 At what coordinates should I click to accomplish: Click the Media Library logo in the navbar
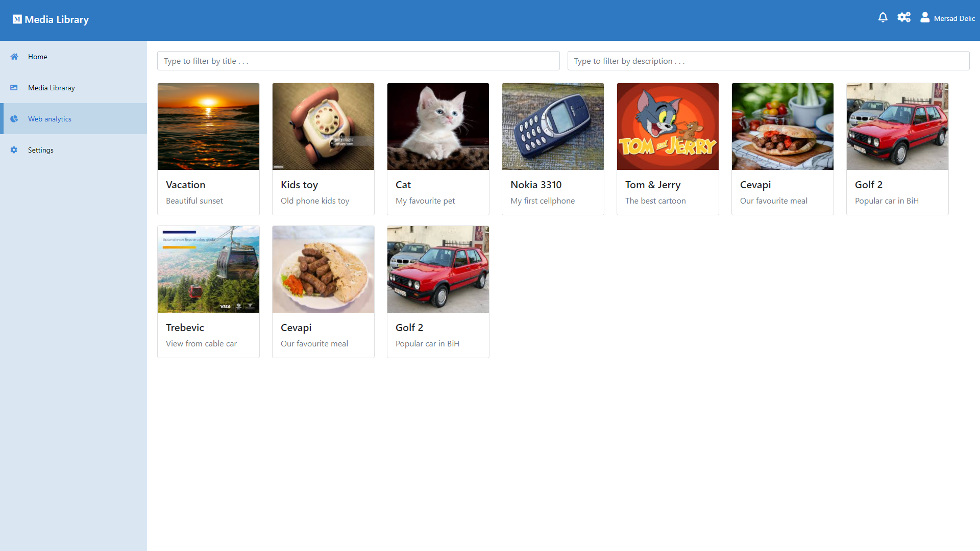50,19
